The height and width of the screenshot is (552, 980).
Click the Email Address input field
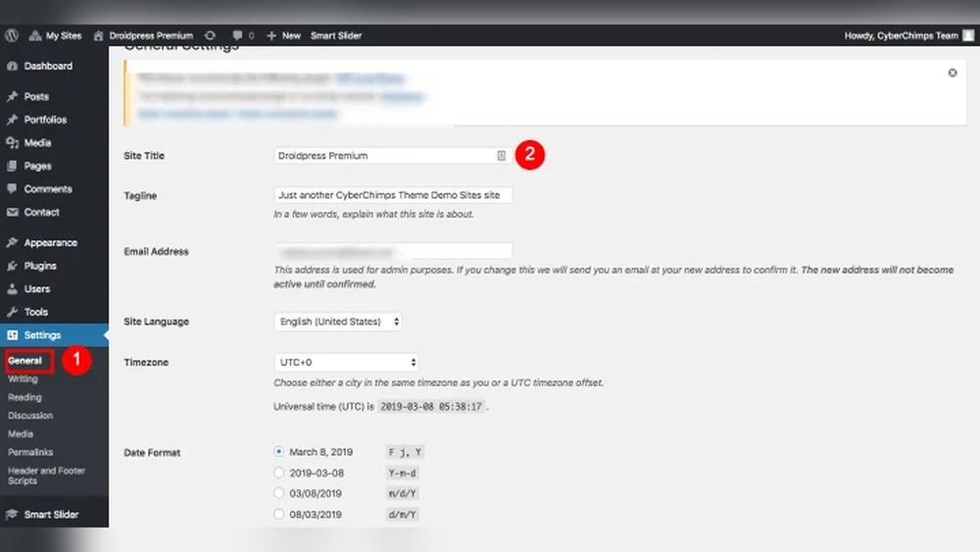[393, 251]
